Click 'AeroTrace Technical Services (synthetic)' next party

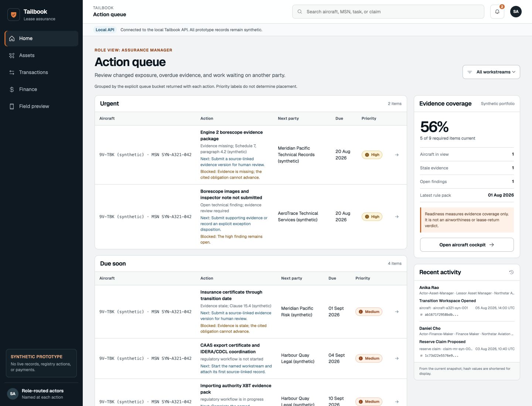(x=298, y=217)
